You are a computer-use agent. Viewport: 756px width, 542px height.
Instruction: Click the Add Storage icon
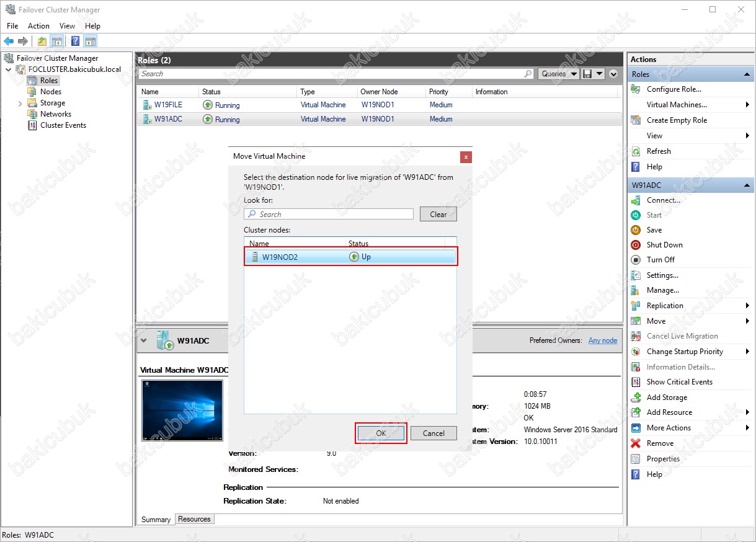point(636,398)
